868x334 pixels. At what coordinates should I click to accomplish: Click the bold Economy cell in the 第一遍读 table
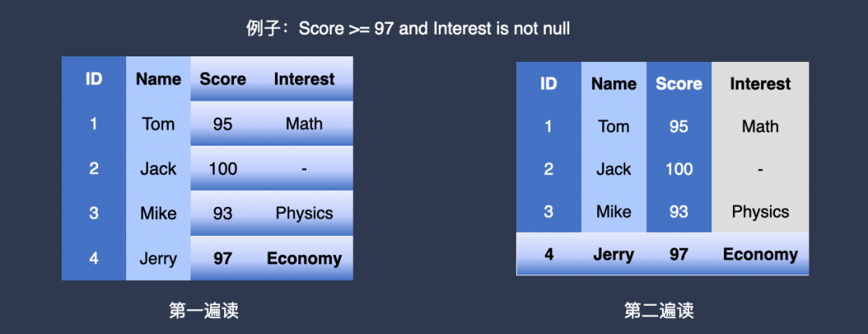[x=304, y=258]
